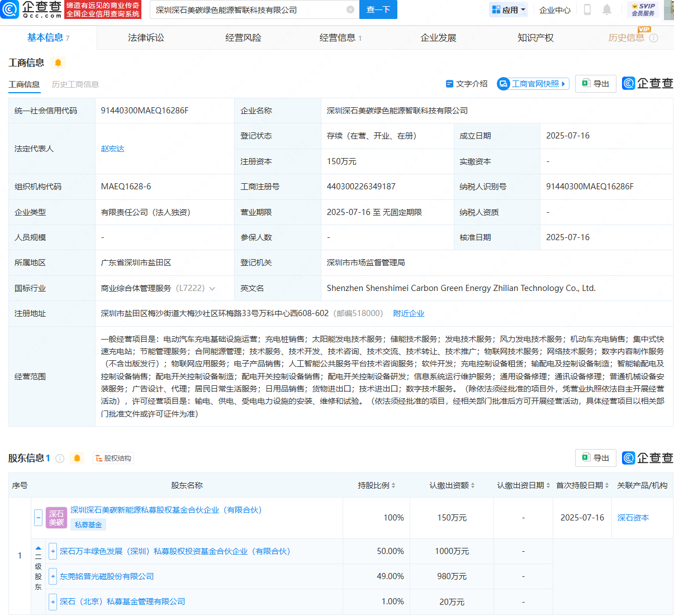The height and width of the screenshot is (616, 674).
Task: Click the 文字介绍 icon button
Action: pyautogui.click(x=467, y=84)
